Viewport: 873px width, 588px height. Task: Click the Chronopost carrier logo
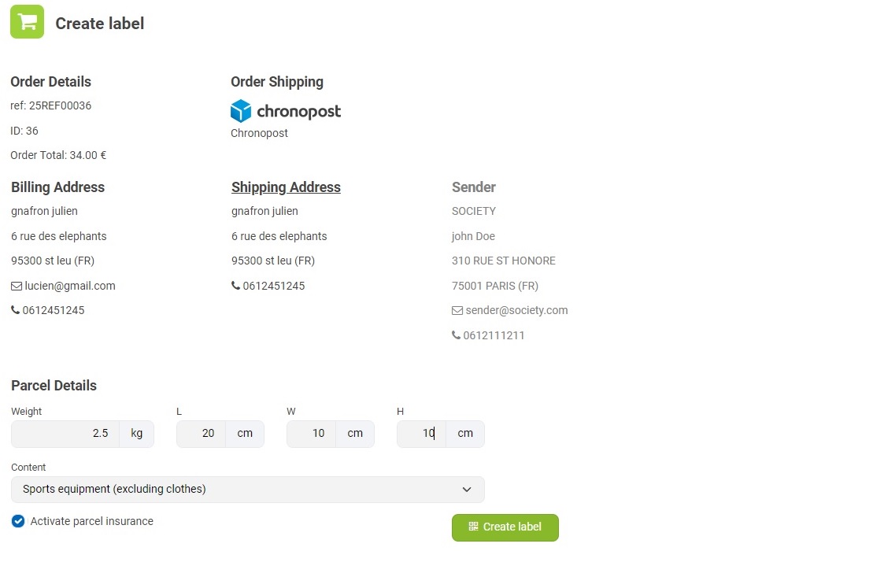tap(286, 111)
